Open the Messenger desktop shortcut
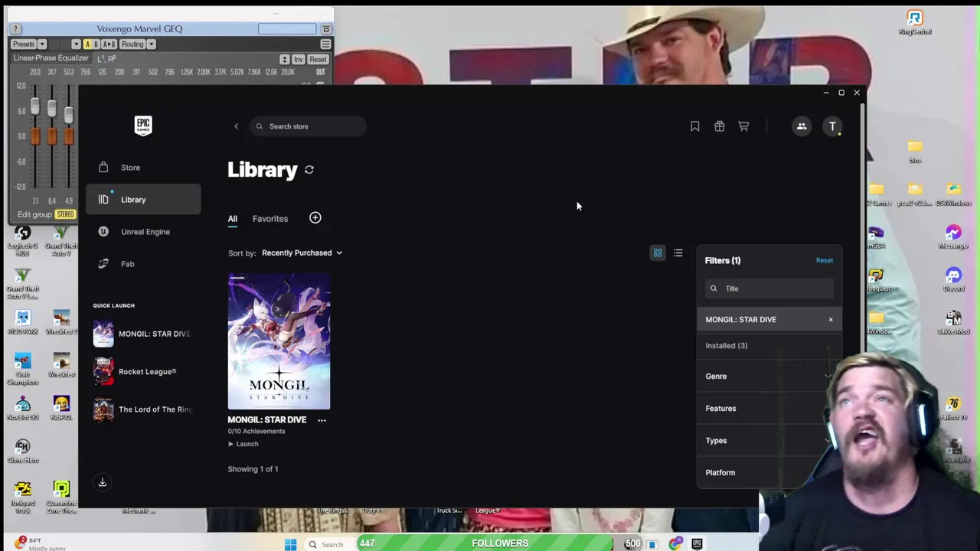 pos(953,236)
